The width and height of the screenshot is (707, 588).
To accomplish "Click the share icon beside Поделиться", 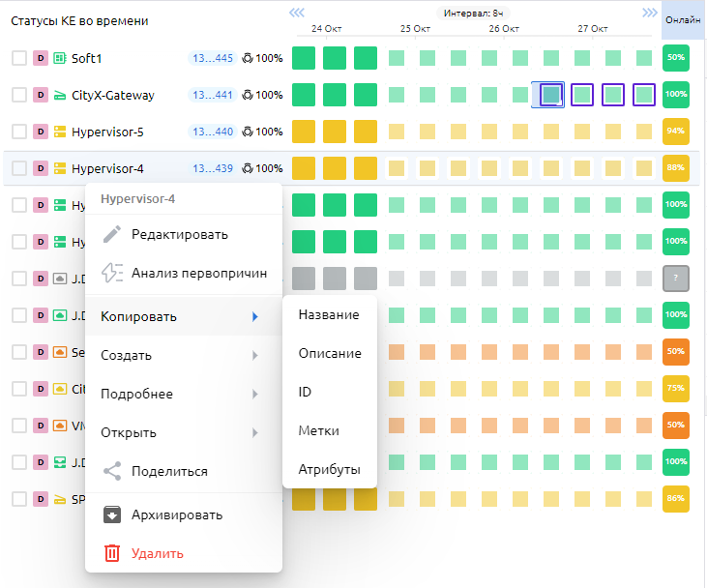I will point(113,471).
